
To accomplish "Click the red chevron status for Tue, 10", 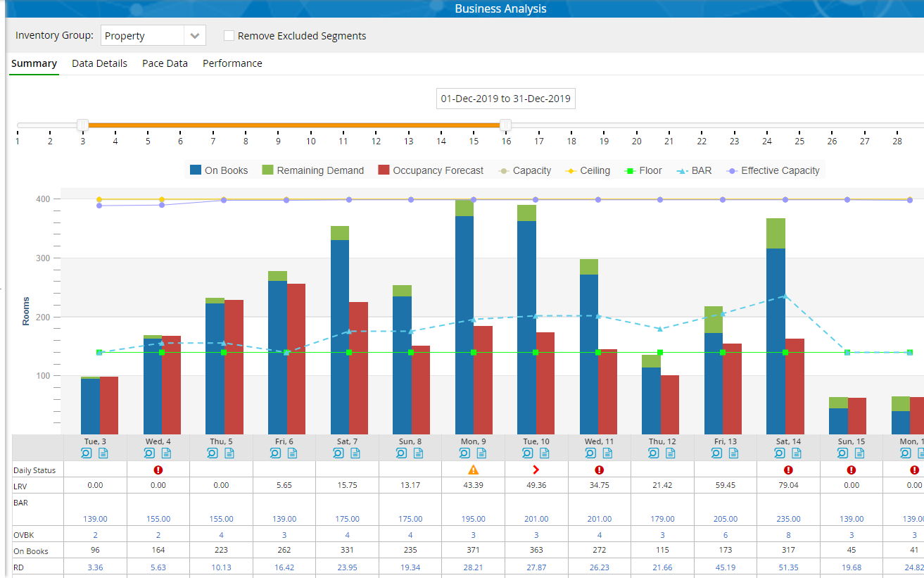I will click(x=536, y=470).
